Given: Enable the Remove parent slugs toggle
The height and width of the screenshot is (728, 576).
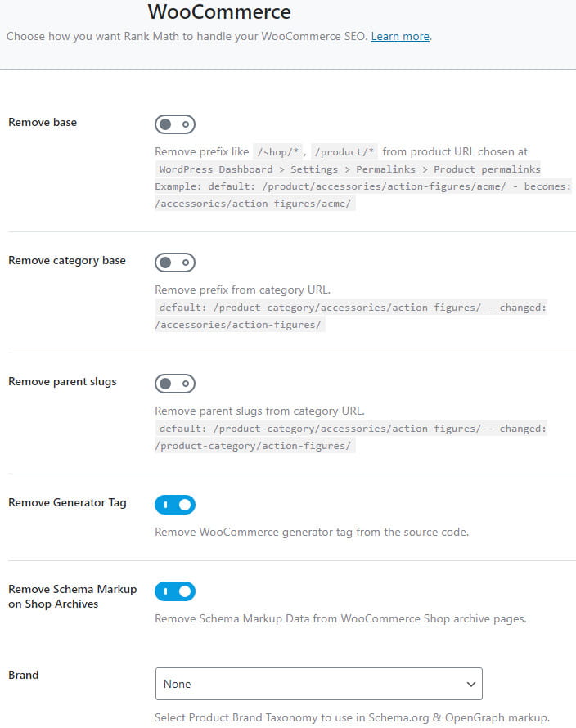Looking at the screenshot, I should (x=175, y=384).
